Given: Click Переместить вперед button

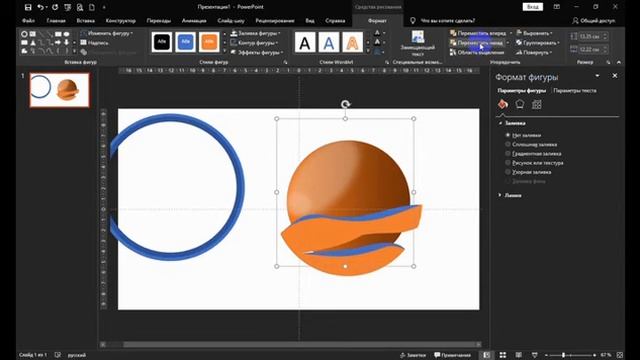Looking at the screenshot, I should [x=478, y=33].
